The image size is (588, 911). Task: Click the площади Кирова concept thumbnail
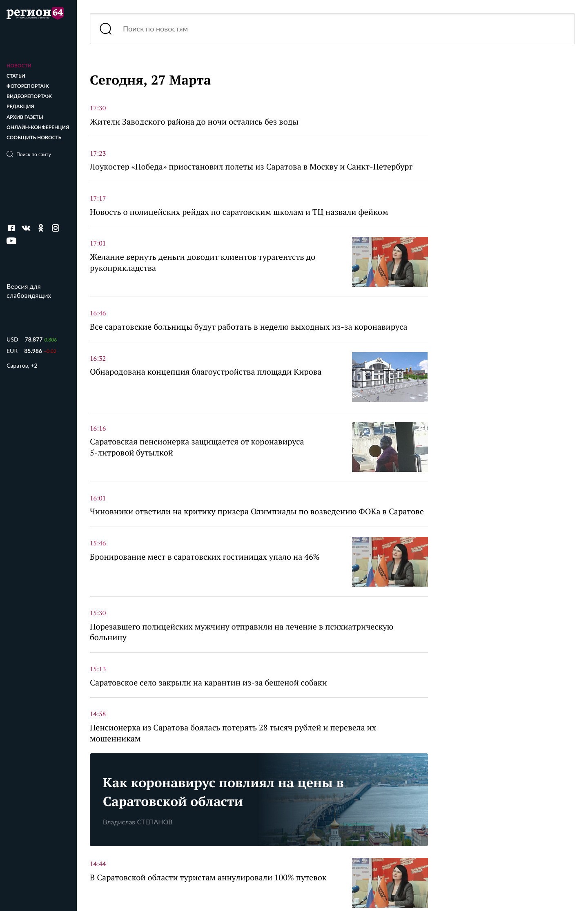tap(390, 377)
